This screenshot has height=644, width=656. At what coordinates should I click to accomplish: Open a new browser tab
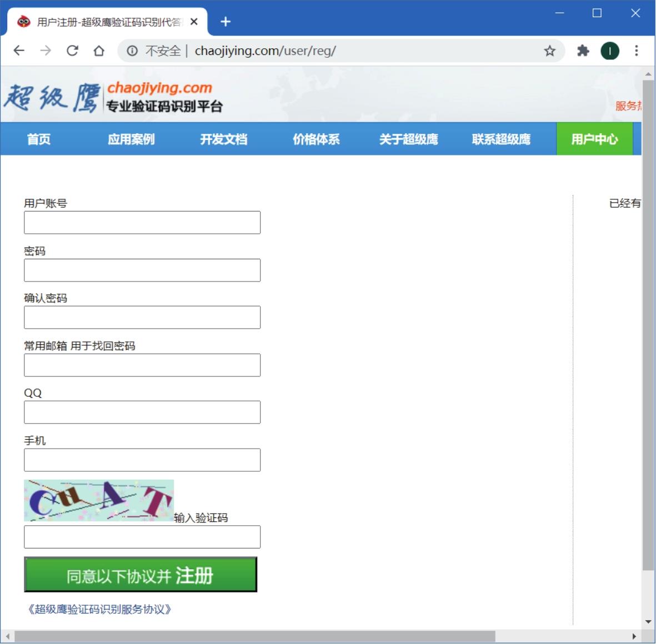click(x=226, y=22)
